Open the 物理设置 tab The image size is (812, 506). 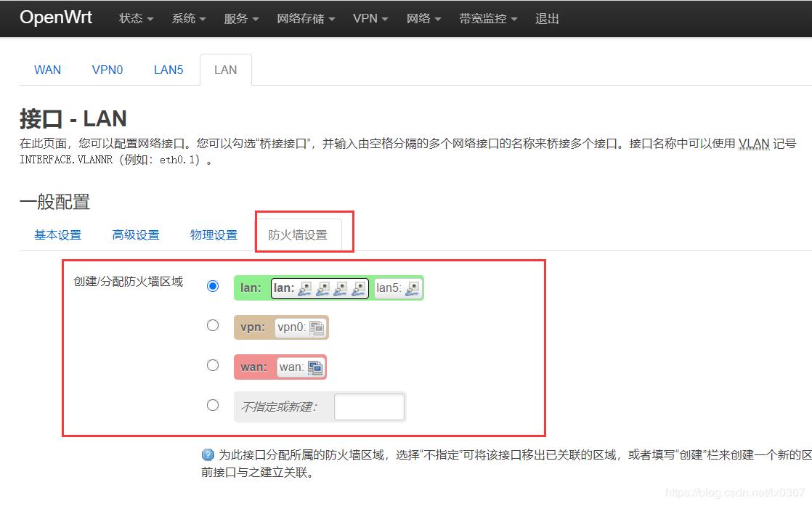pos(214,234)
